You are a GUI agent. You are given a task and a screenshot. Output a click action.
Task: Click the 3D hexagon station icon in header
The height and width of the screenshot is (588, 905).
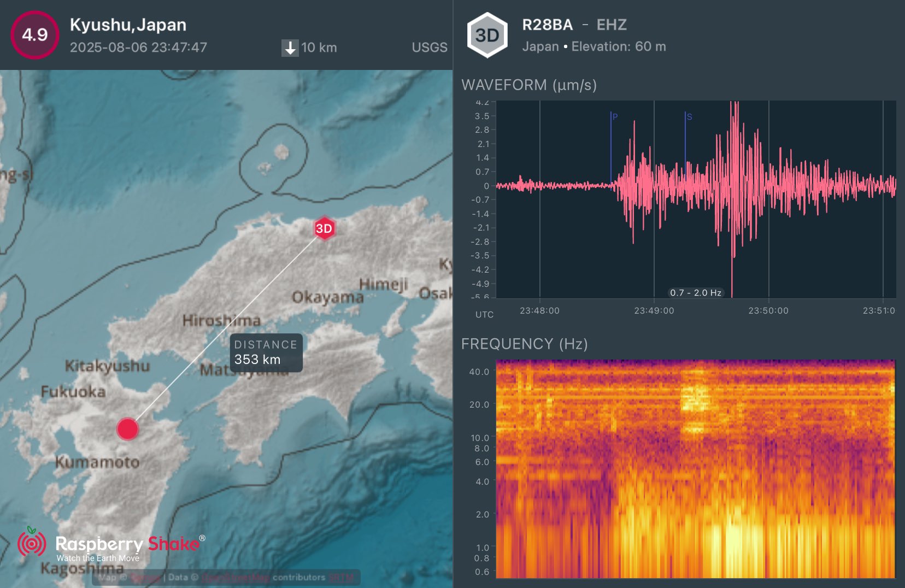coord(487,35)
